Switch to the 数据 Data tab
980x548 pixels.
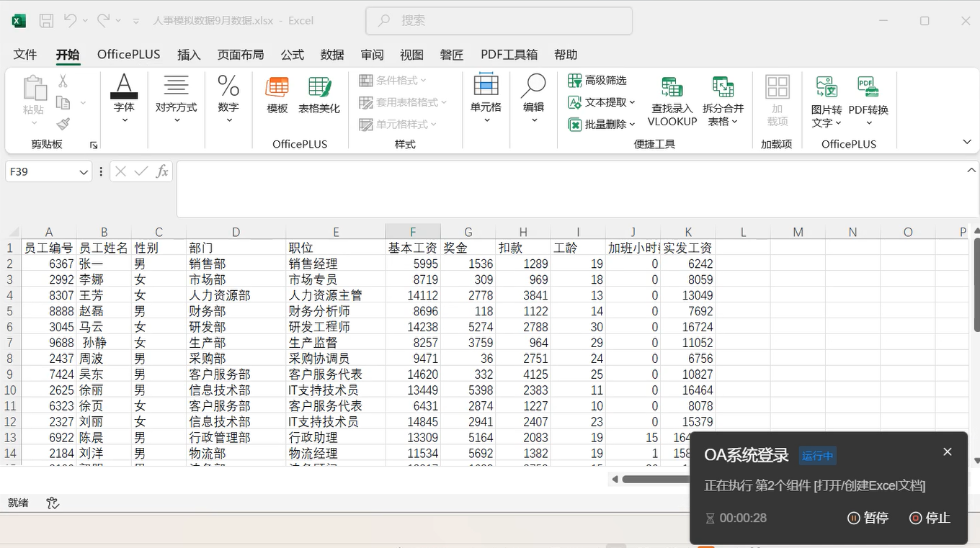(x=332, y=55)
